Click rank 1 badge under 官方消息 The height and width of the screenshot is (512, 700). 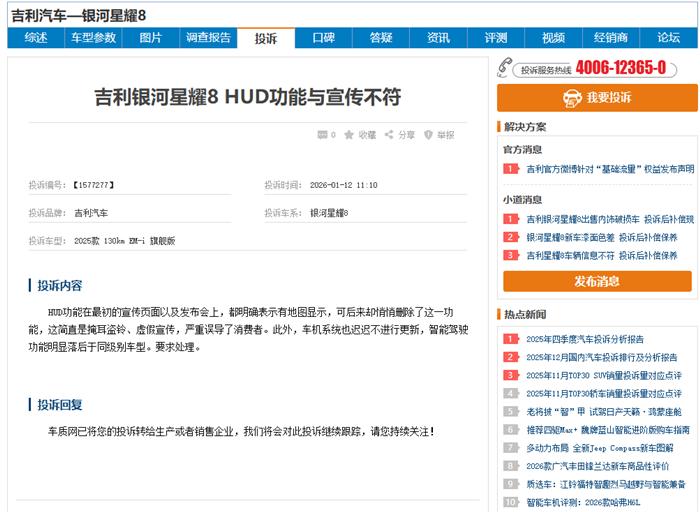(510, 169)
